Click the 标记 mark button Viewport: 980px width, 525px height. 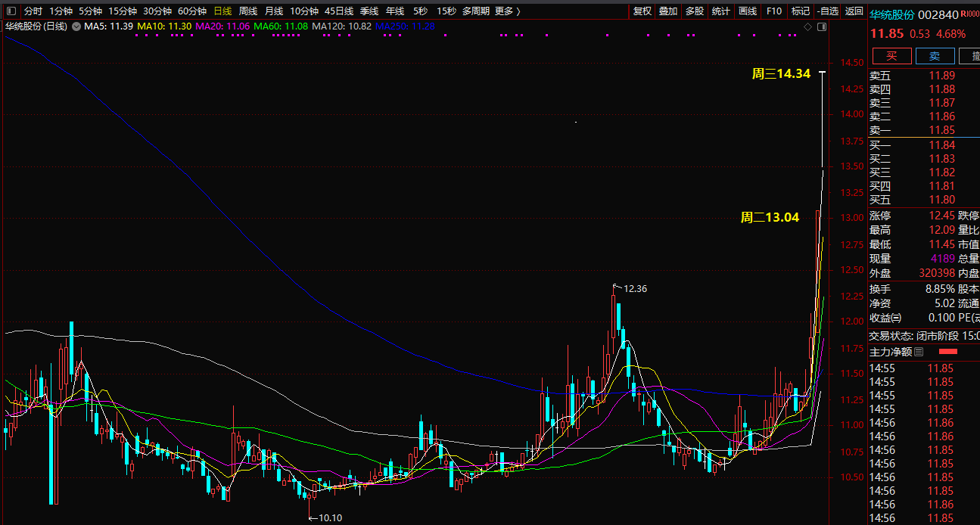800,11
